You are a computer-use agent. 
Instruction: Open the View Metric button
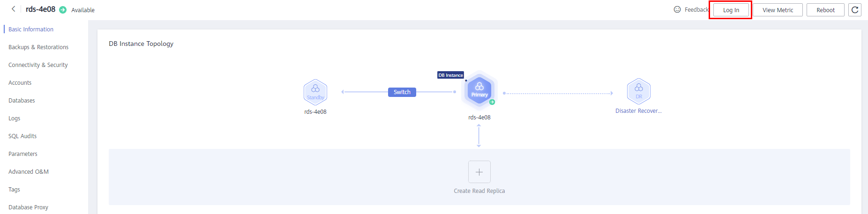pyautogui.click(x=778, y=10)
